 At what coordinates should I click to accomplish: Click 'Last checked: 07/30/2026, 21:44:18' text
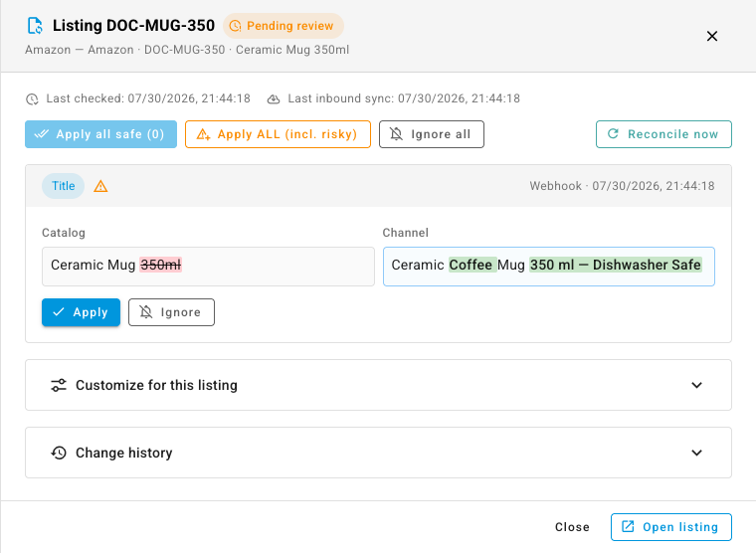tap(148, 98)
